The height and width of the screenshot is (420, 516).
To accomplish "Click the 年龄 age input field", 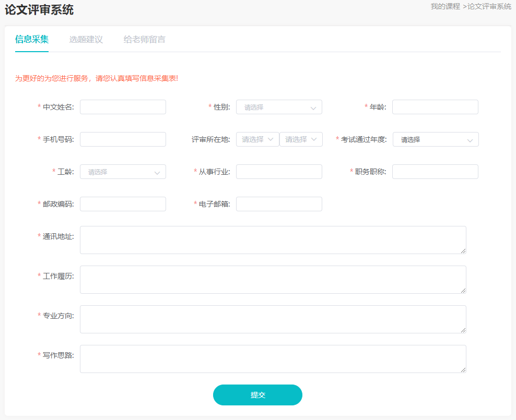I will click(435, 107).
